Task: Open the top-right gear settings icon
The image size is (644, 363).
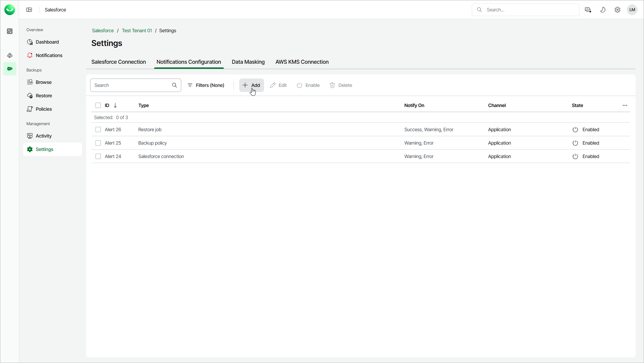Action: [618, 10]
